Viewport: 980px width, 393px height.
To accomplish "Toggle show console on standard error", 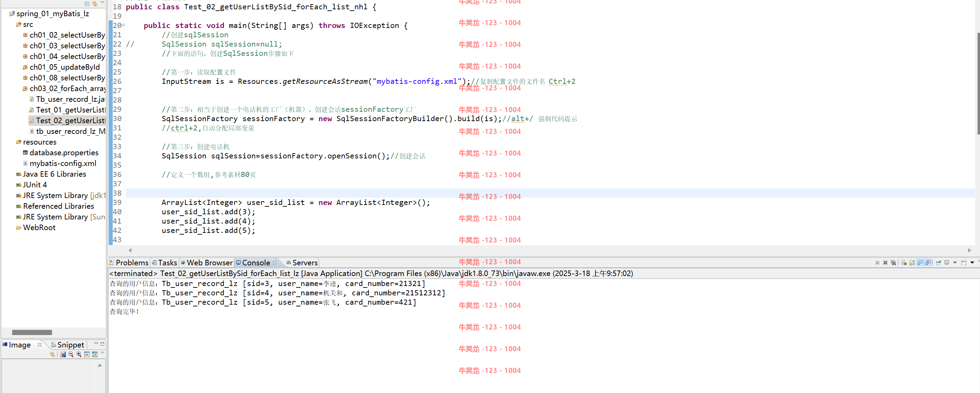I will coord(928,262).
